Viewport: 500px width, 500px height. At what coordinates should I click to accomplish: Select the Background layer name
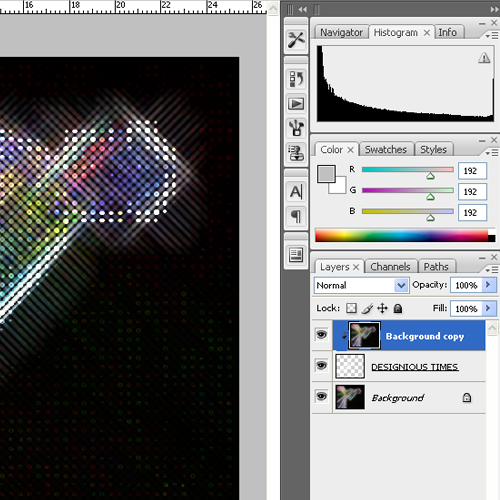398,398
